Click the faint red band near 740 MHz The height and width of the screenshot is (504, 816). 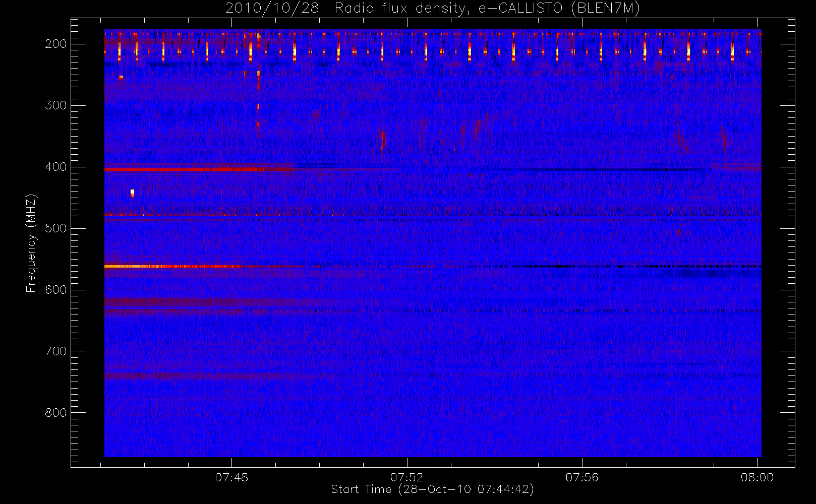coord(197,375)
